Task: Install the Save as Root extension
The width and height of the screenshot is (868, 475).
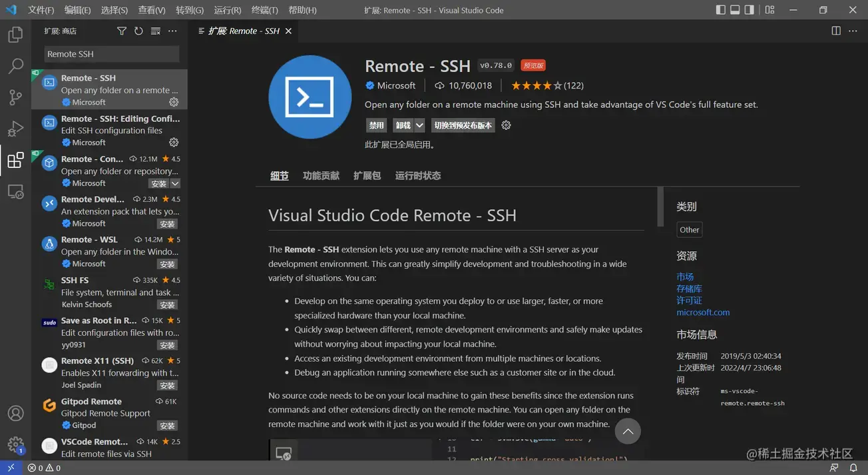Action: [x=168, y=345]
